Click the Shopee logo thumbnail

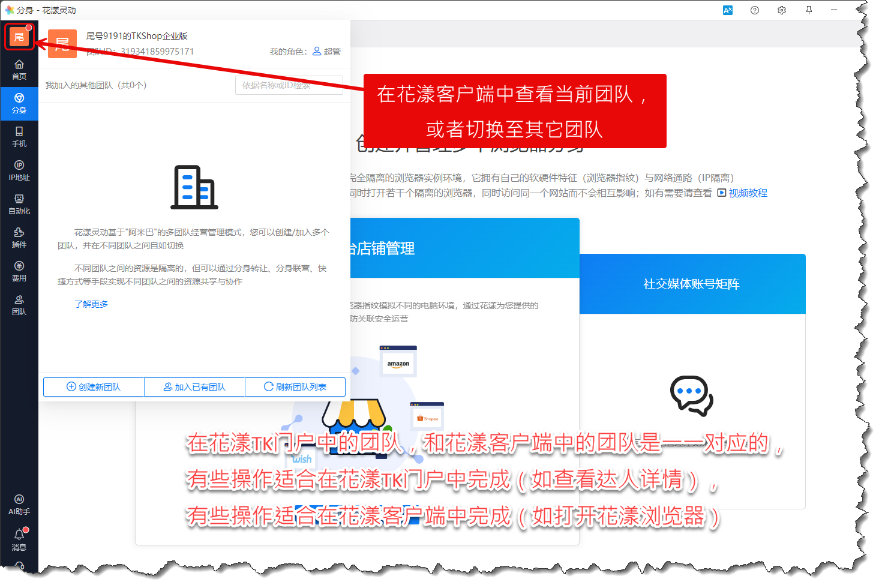coord(427,416)
